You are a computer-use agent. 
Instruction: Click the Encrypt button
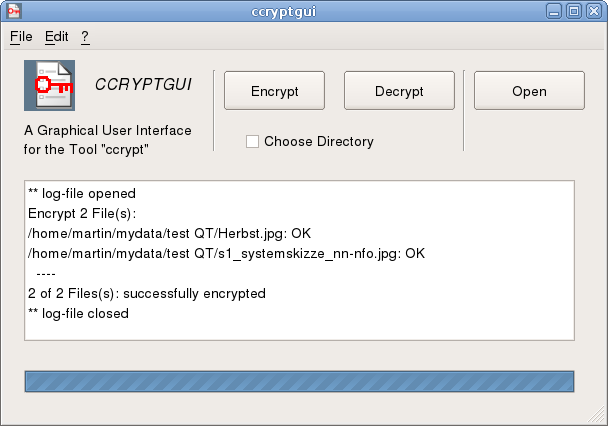[x=275, y=91]
